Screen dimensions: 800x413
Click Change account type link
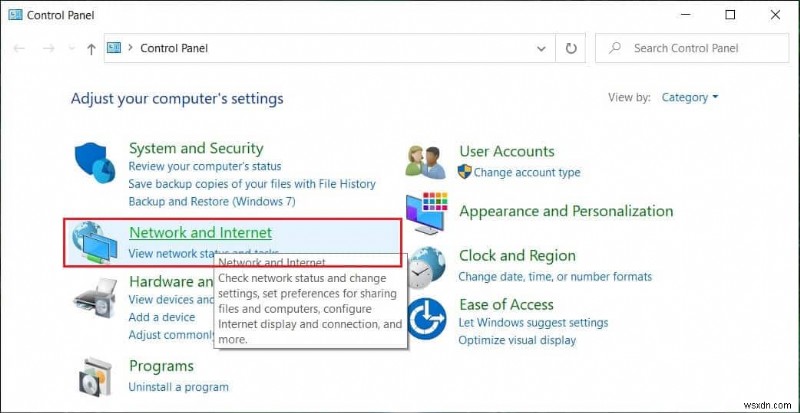tap(527, 172)
